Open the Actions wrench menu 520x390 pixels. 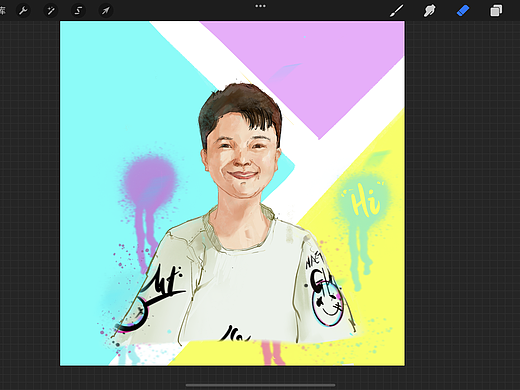click(x=23, y=11)
